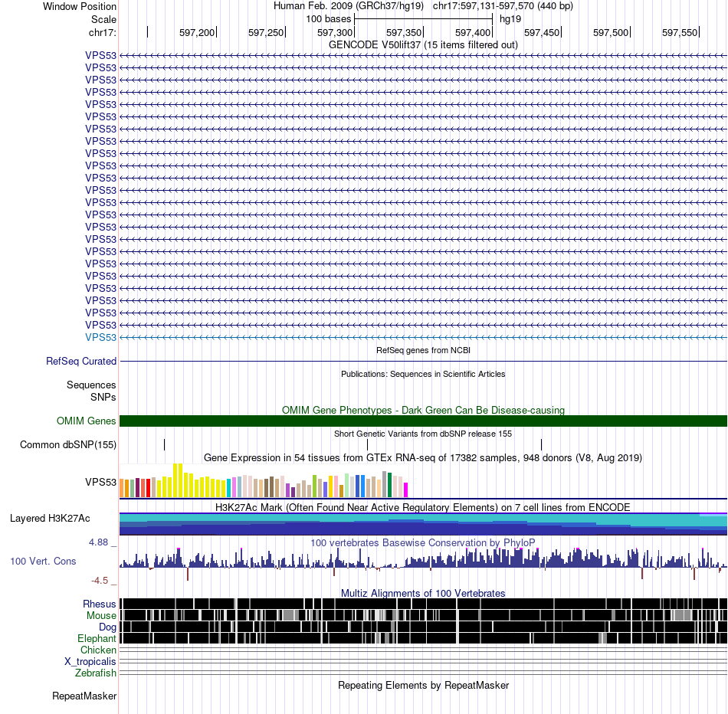Click the dbSNP variant tick nearest 597,450

pyautogui.click(x=541, y=445)
